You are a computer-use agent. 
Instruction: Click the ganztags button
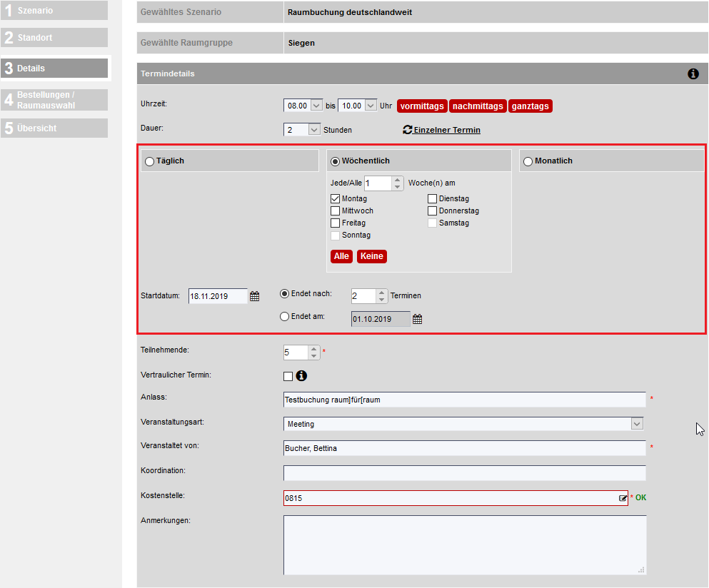point(530,106)
